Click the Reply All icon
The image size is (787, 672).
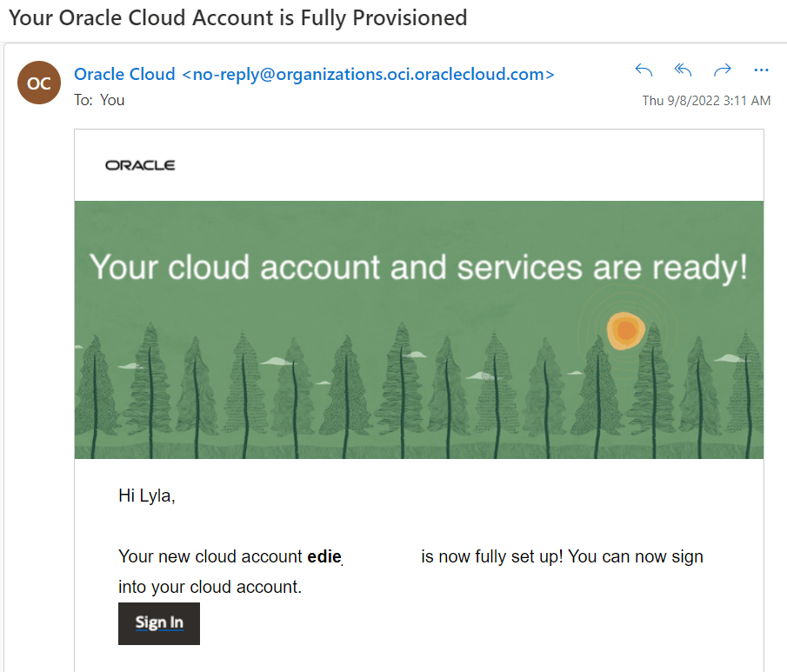(x=683, y=70)
